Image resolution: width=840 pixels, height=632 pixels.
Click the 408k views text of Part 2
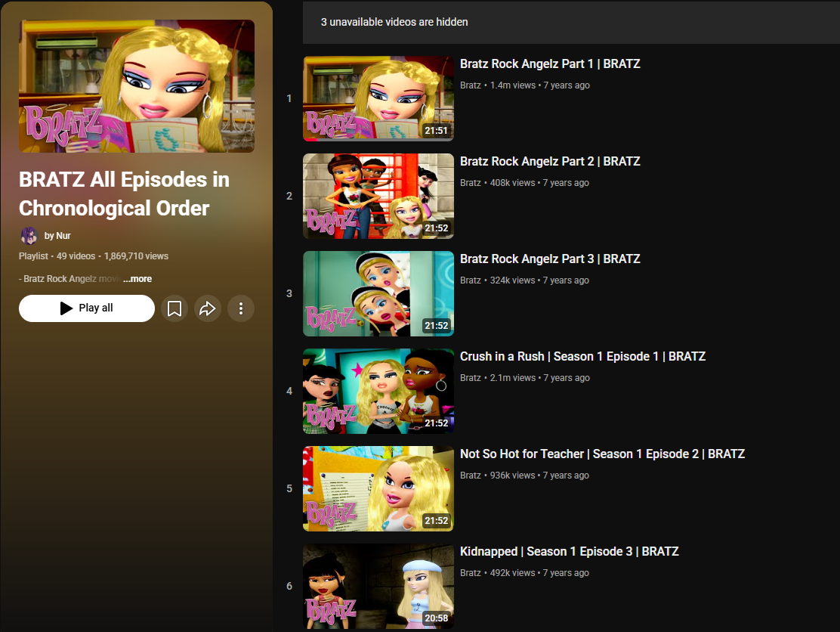tap(512, 183)
